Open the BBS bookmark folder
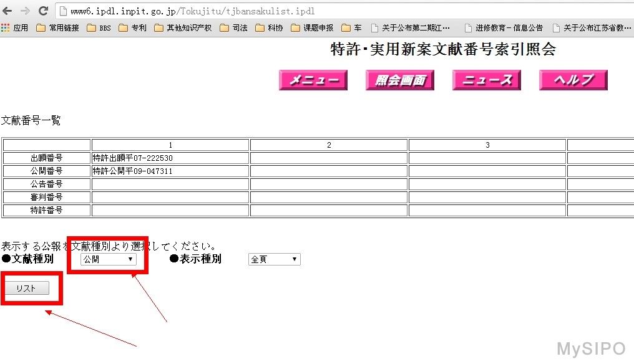634x364 pixels. [x=99, y=28]
